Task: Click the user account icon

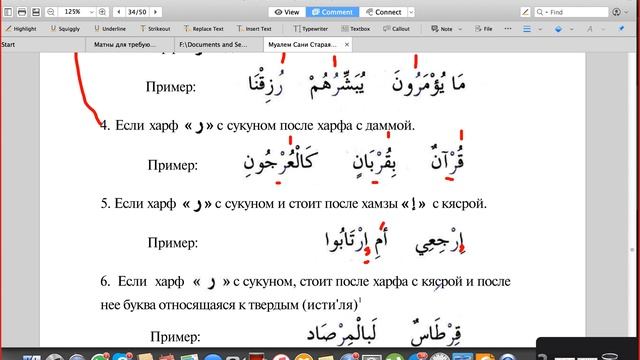Action: coord(616,12)
